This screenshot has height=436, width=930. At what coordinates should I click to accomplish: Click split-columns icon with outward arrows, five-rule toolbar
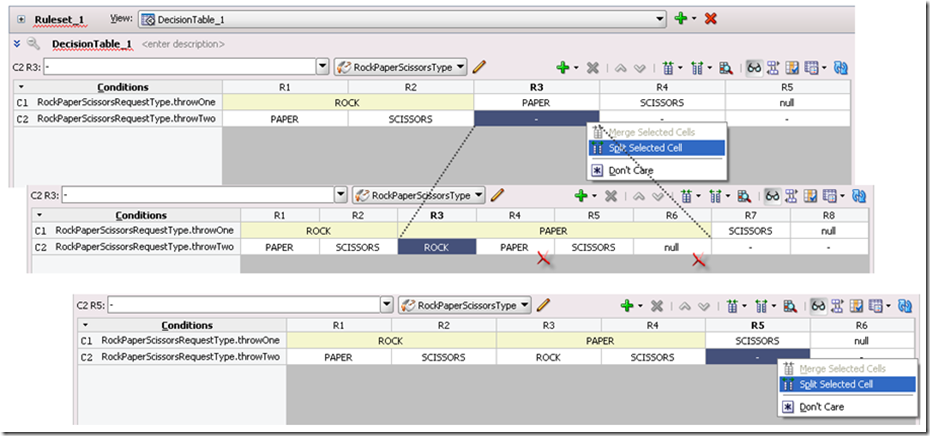click(696, 68)
